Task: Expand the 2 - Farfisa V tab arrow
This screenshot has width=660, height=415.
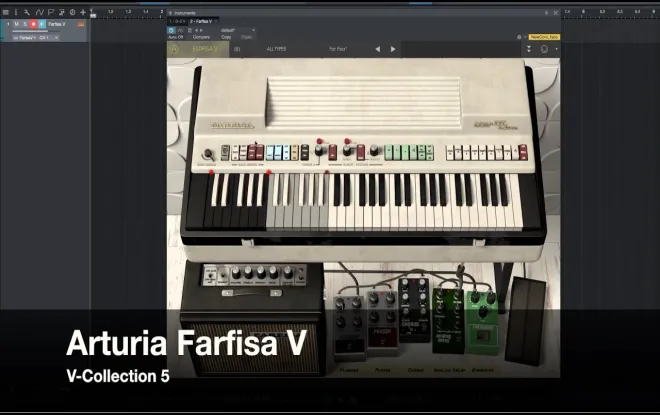Action: click(x=216, y=21)
